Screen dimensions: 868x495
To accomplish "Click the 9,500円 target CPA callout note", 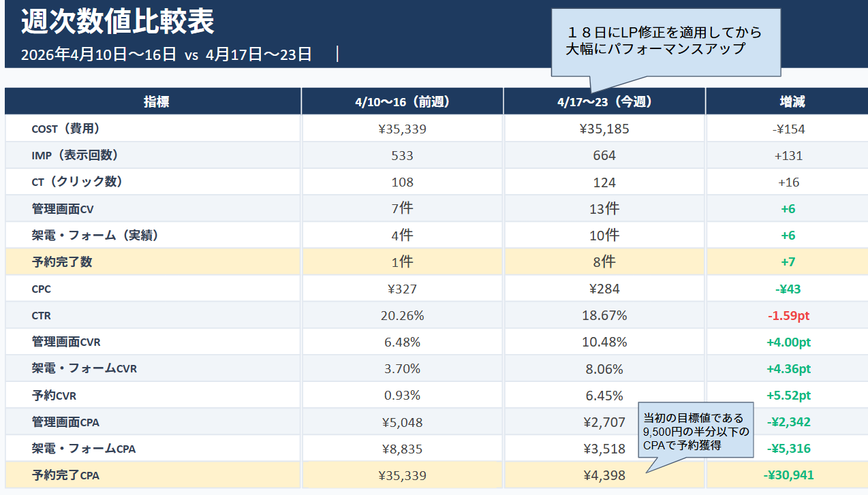I will 696,432.
